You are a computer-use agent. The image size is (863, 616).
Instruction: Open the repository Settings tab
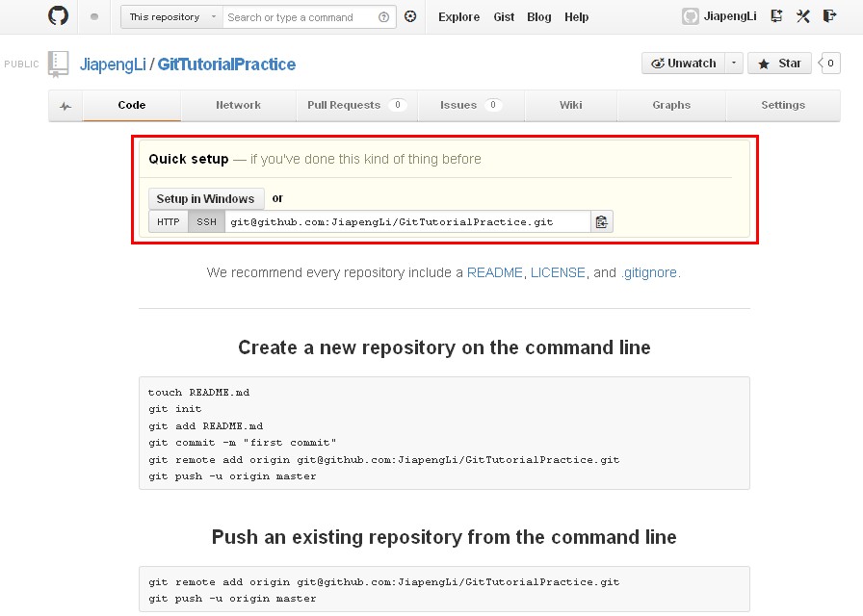click(783, 105)
